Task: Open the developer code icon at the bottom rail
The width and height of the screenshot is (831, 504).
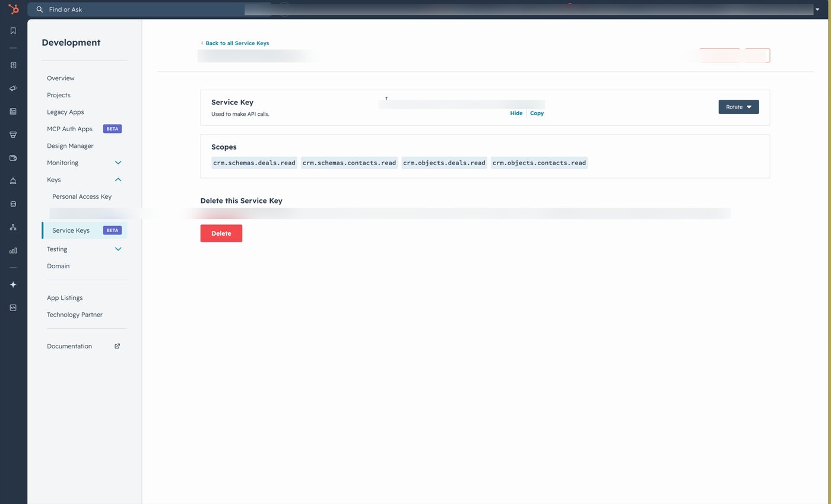Action: point(13,308)
